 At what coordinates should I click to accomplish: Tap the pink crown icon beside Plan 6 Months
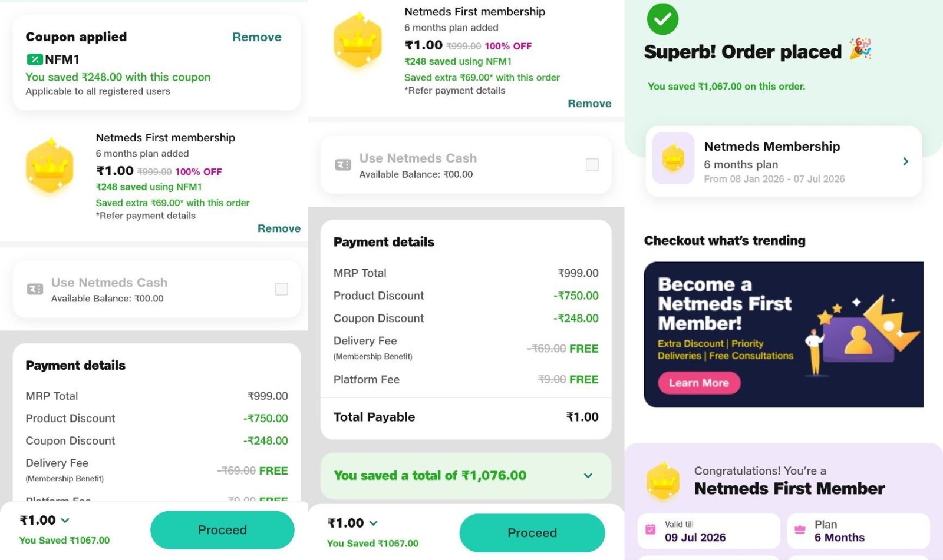pyautogui.click(x=800, y=530)
